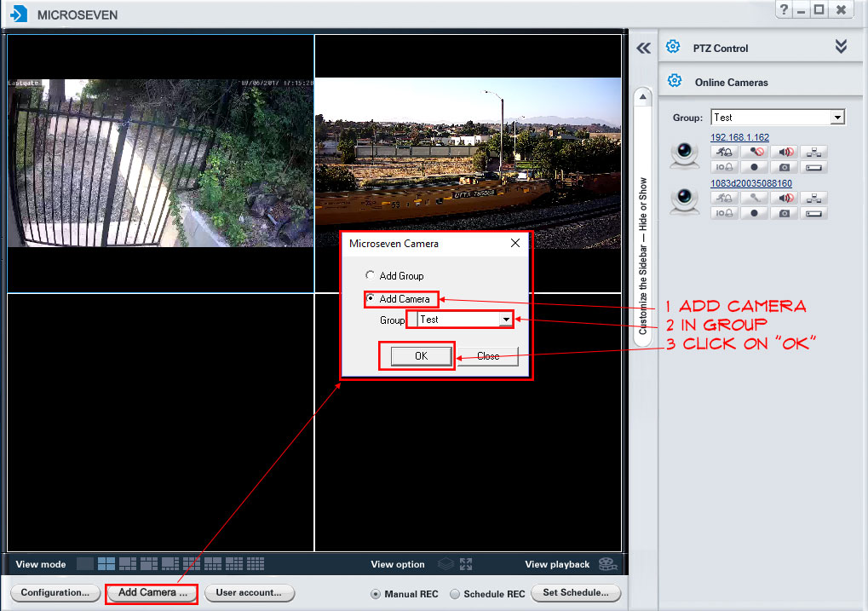Switch to single-camera view mode

click(x=85, y=564)
